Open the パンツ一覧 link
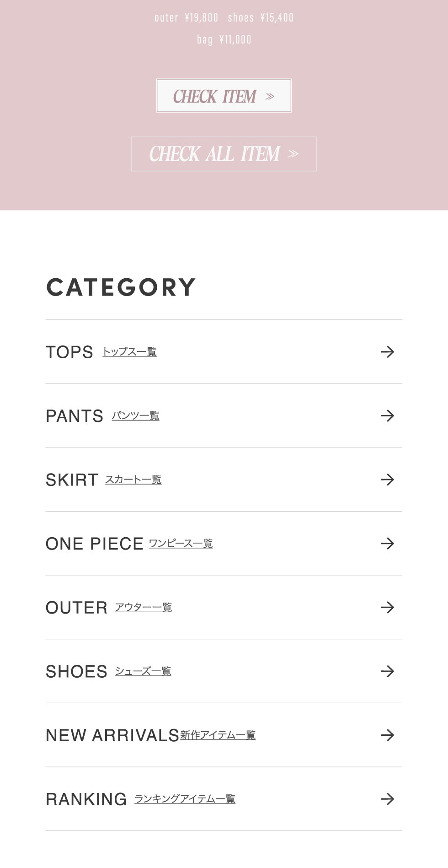This screenshot has width=448, height=868. (x=135, y=416)
